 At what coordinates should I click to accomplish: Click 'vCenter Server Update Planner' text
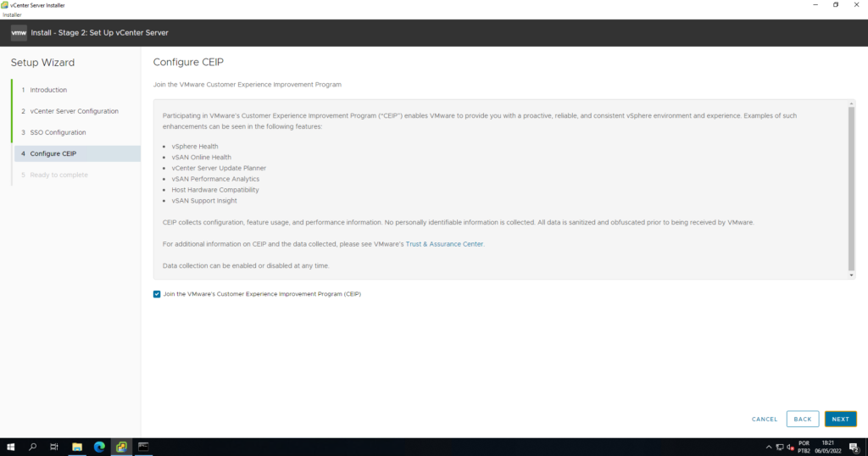pos(219,168)
